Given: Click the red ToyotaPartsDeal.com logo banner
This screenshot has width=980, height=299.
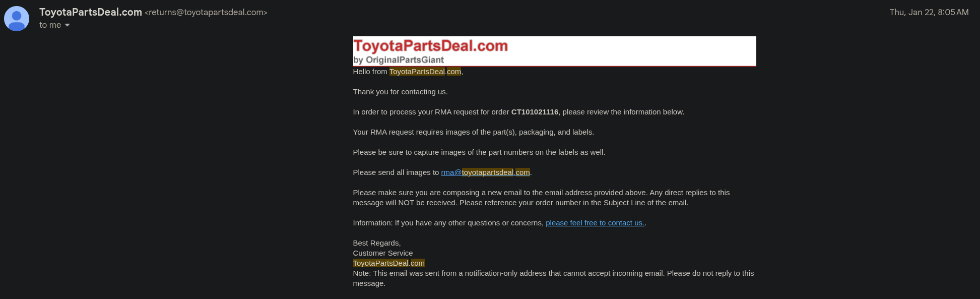Looking at the screenshot, I should pos(430,46).
